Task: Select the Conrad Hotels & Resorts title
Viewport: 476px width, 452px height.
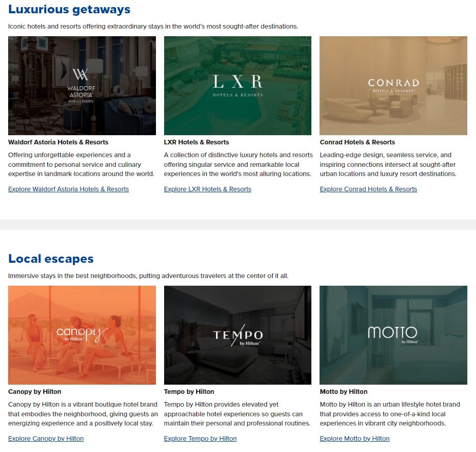Action: coord(357,142)
